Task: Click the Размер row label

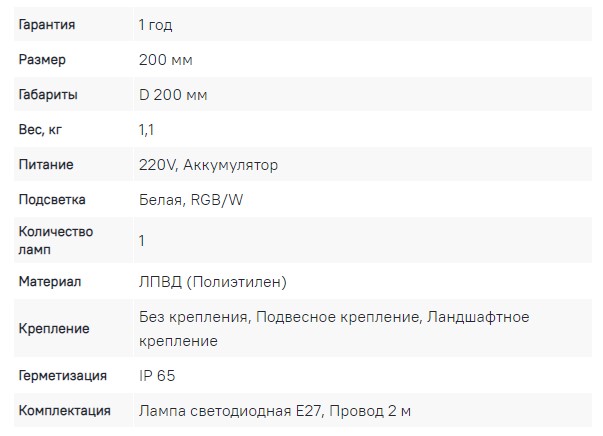Action: click(x=42, y=60)
